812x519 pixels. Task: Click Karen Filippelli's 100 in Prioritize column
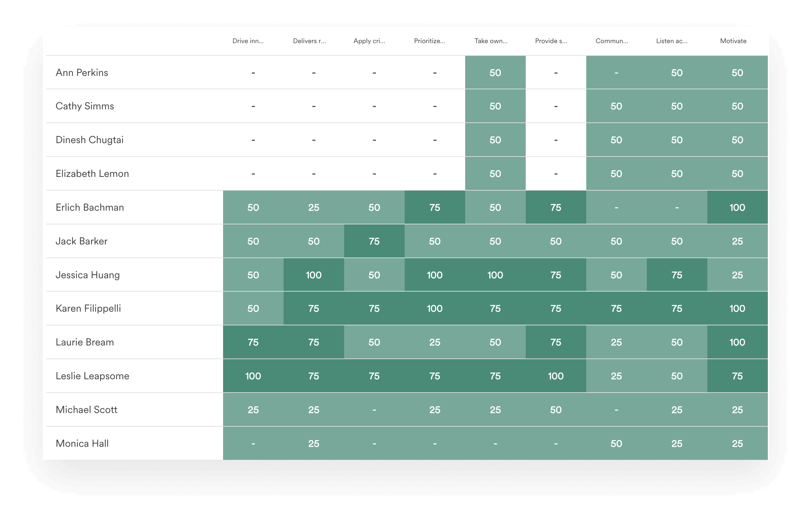coord(434,308)
